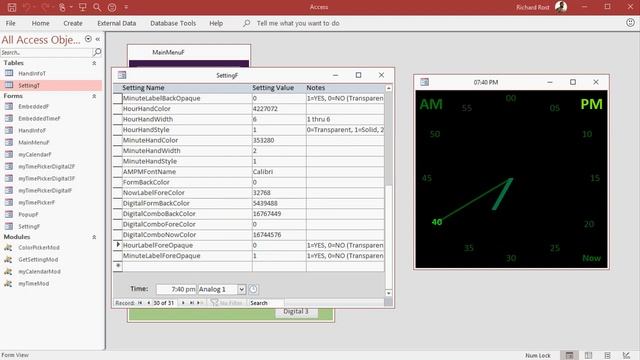Click the SettingF window form icon

[x=122, y=75]
